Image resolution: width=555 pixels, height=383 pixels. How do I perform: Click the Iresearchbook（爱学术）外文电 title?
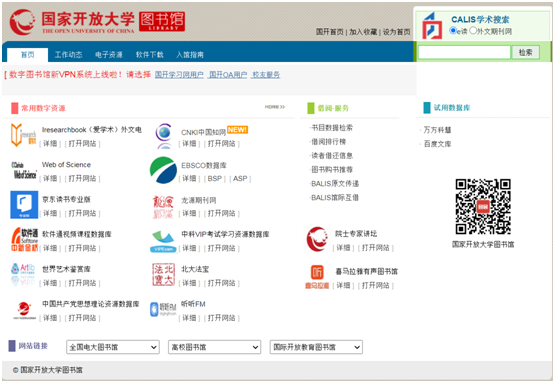(92, 130)
